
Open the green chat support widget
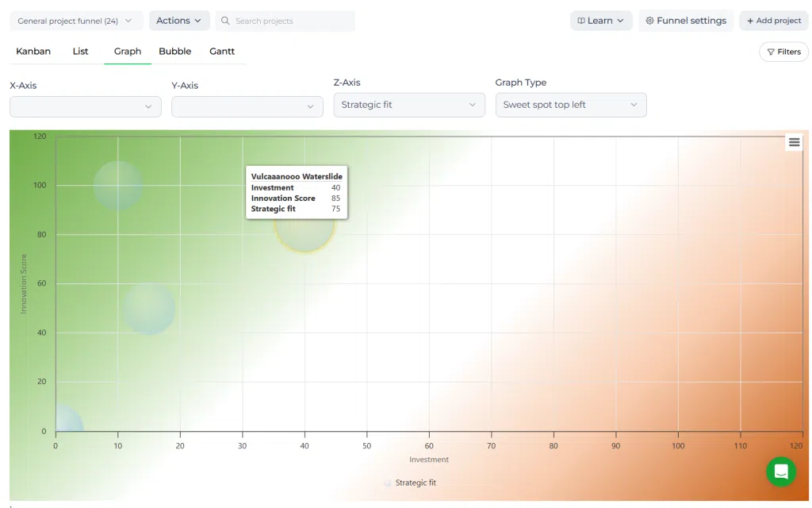tap(781, 471)
